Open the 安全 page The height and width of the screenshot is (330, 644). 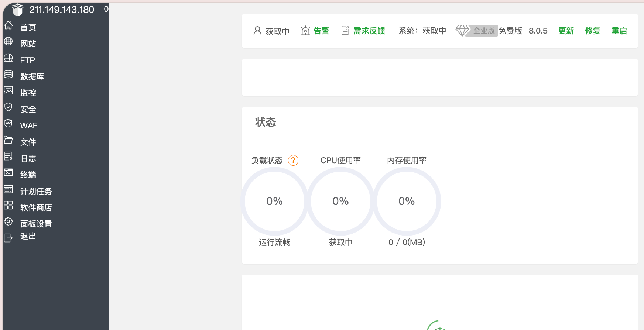[28, 109]
